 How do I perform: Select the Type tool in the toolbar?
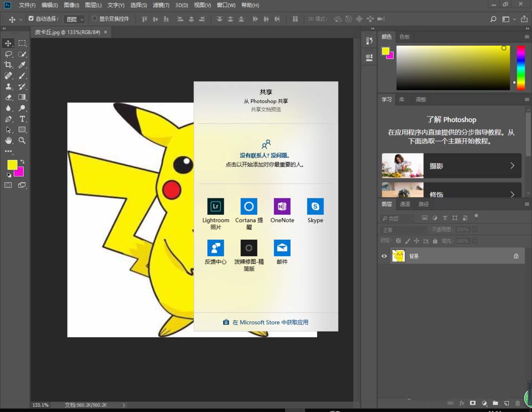[x=22, y=119]
